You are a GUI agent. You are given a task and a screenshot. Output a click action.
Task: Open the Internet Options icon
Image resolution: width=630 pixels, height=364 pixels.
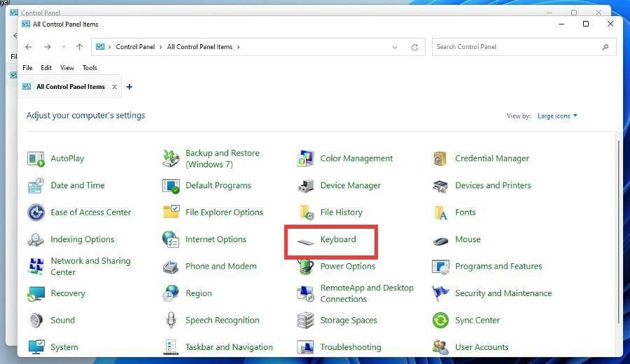[x=171, y=239]
